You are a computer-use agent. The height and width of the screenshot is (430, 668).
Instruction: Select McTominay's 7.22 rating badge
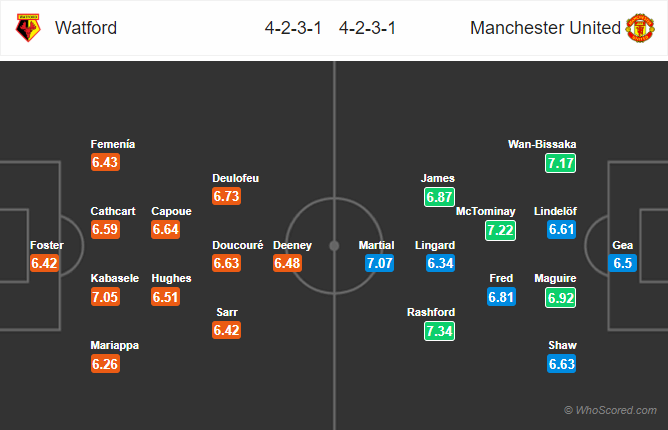500,230
